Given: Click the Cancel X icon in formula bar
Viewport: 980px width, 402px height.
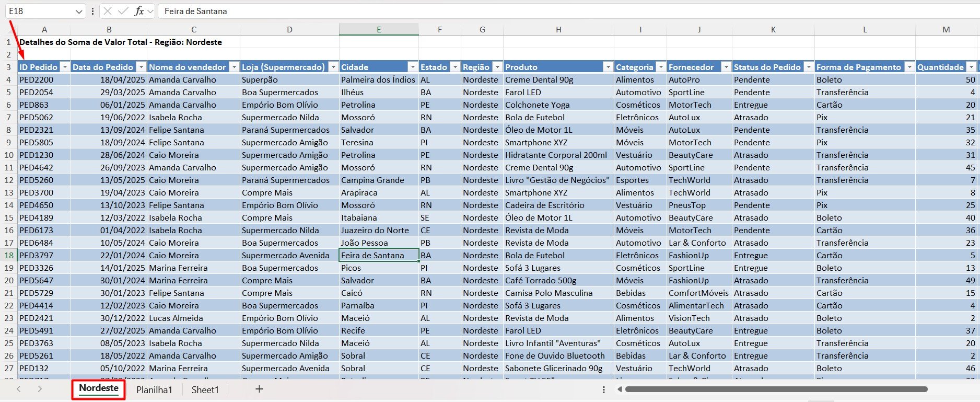Looking at the screenshot, I should coord(108,11).
